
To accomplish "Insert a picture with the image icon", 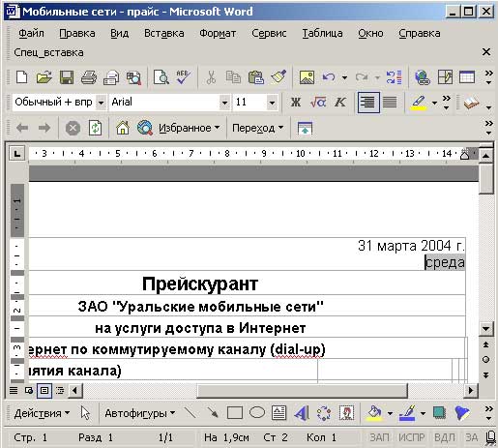I will pyautogui.click(x=307, y=77).
